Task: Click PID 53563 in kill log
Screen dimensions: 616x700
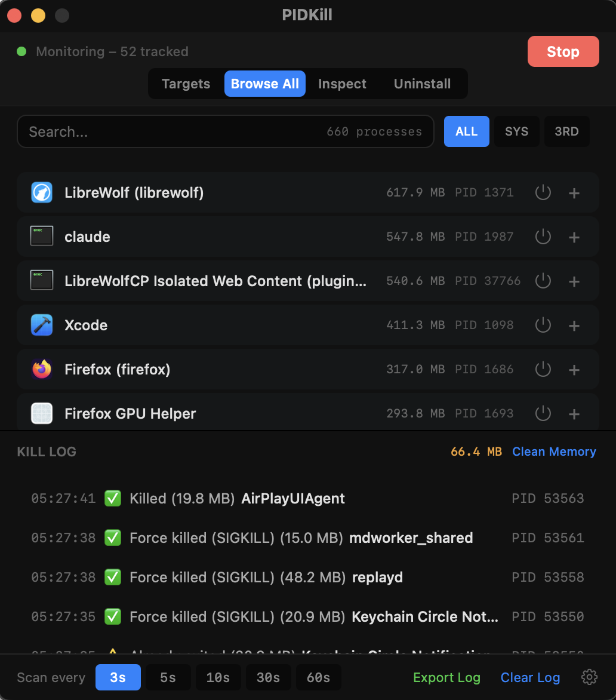Action: point(548,498)
